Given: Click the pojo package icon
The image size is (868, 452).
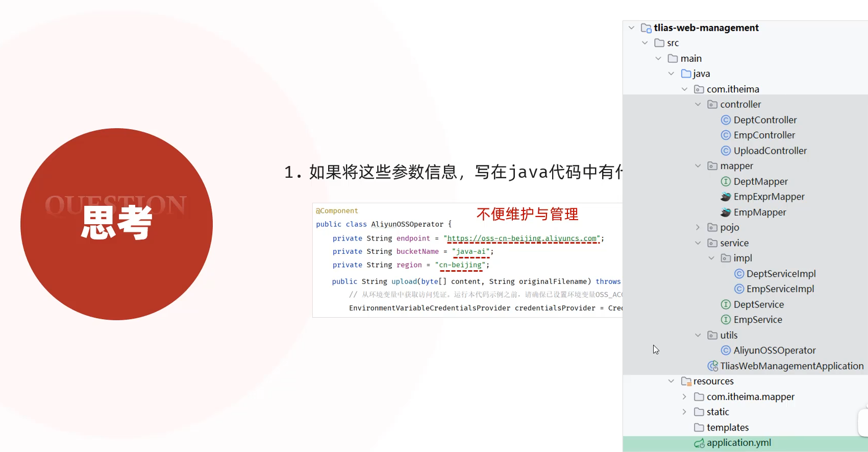Looking at the screenshot, I should point(712,227).
